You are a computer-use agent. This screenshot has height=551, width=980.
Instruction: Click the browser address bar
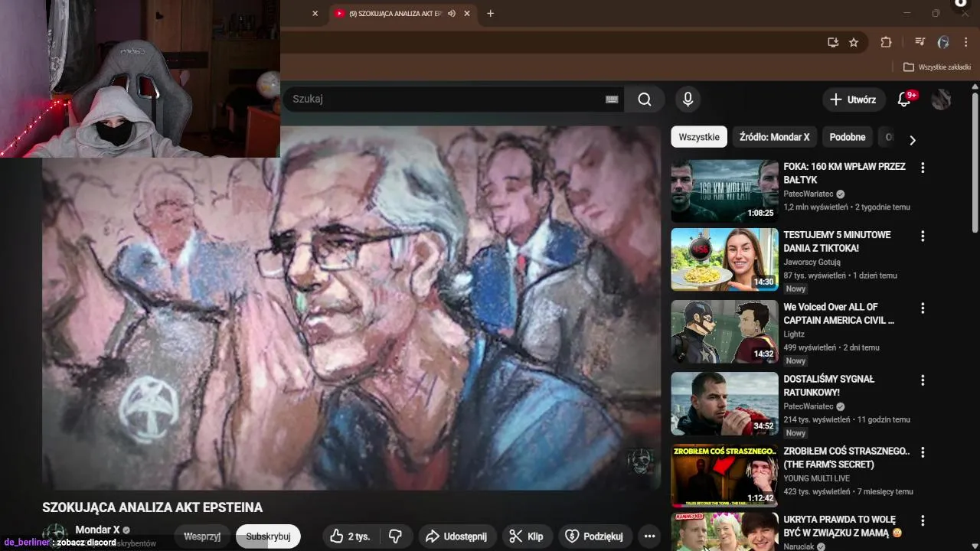[551, 42]
